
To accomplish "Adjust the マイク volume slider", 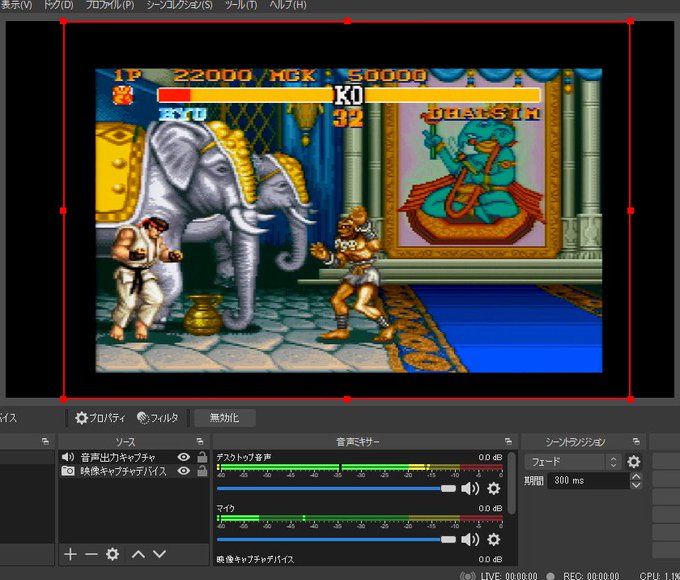I will [x=337, y=540].
